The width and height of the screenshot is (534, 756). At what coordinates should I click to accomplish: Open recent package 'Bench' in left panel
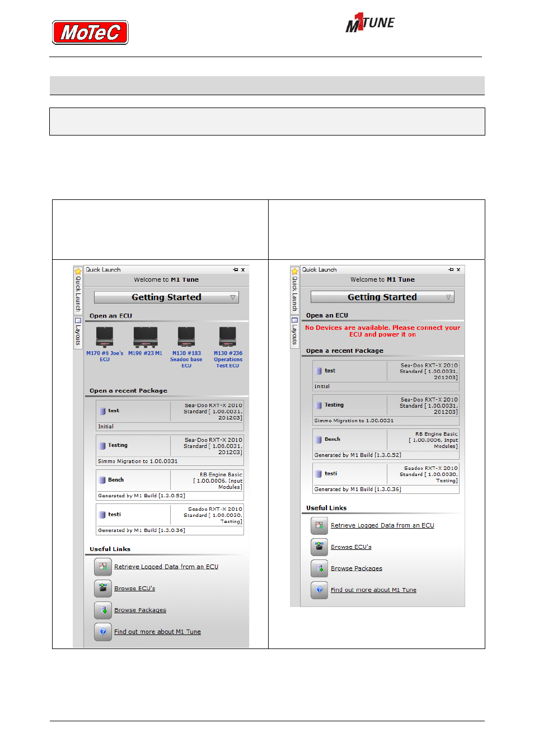coord(170,484)
